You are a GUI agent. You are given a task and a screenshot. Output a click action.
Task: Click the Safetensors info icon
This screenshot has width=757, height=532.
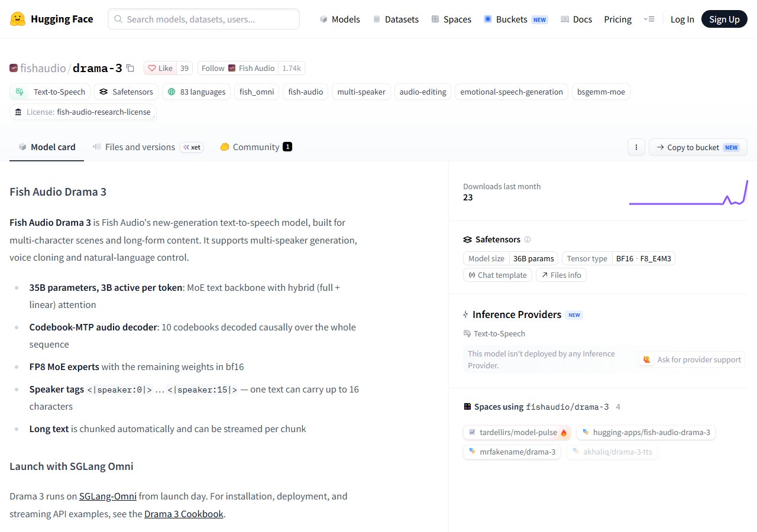[x=528, y=239]
